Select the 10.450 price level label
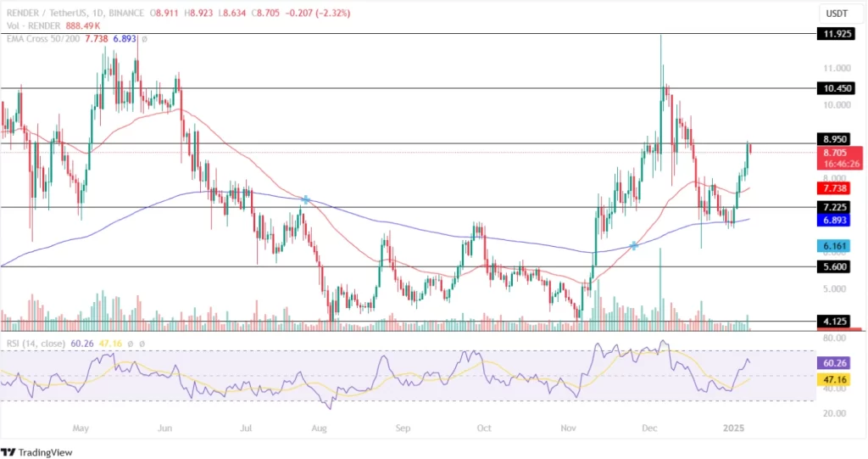Image resolution: width=868 pixels, height=459 pixels. pyautogui.click(x=837, y=88)
